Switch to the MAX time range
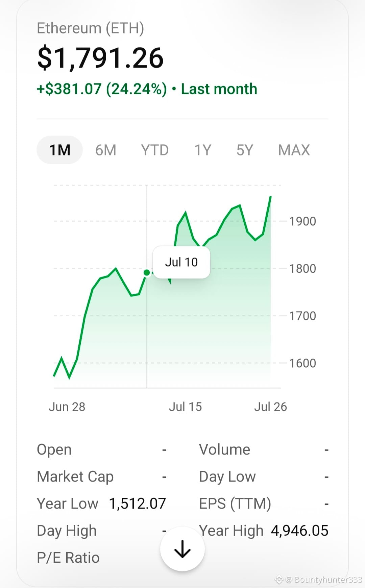The image size is (365, 588). click(x=294, y=150)
